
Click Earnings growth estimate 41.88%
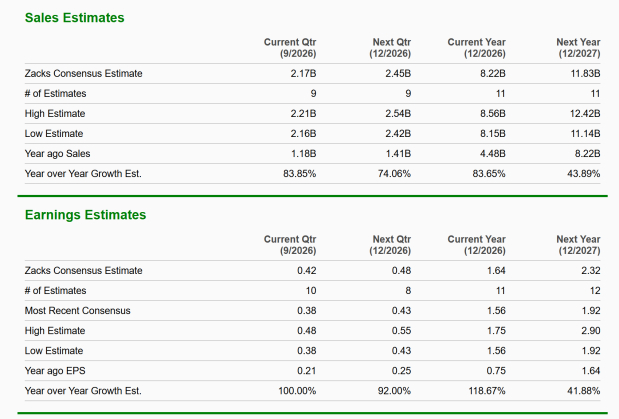[584, 391]
